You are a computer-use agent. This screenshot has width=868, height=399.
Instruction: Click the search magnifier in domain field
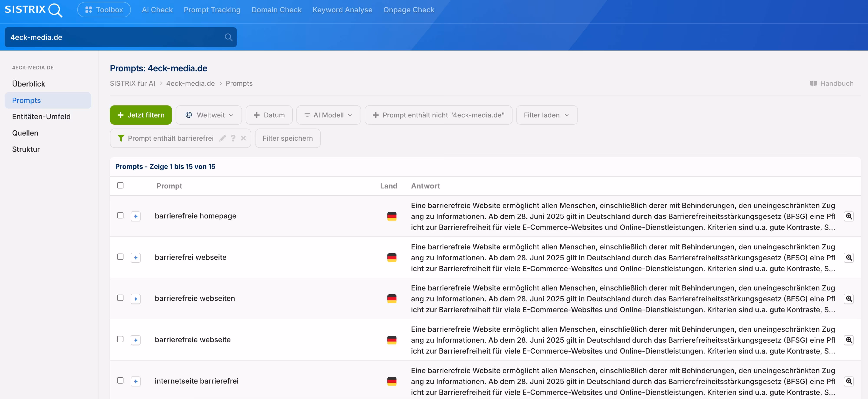pyautogui.click(x=229, y=37)
